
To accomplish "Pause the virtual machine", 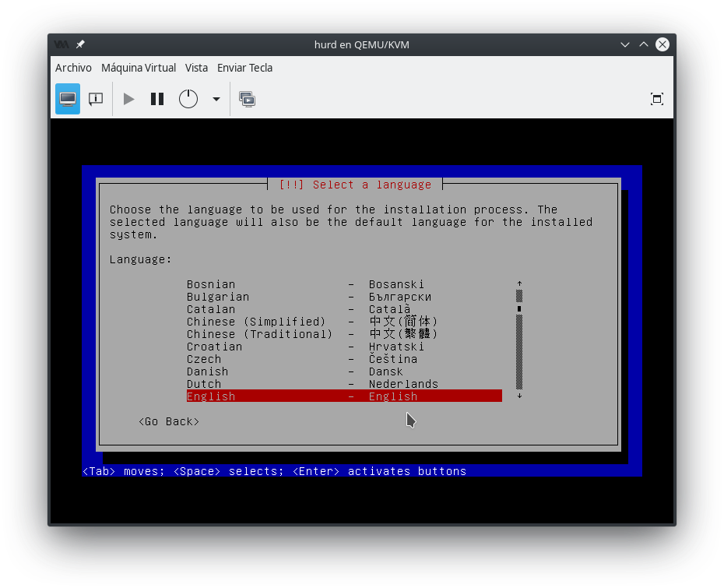I will point(157,99).
